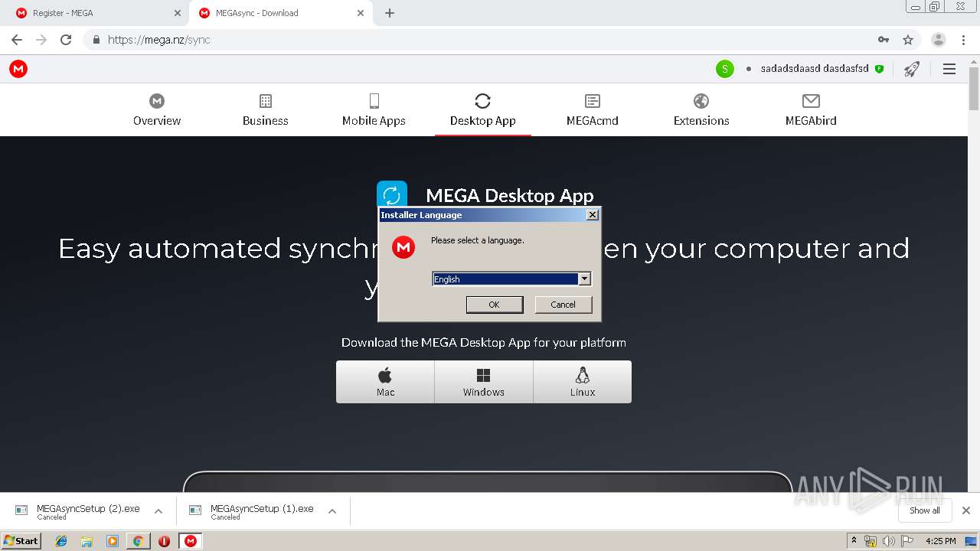Switch to Chrome in the taskbar

pyautogui.click(x=139, y=541)
